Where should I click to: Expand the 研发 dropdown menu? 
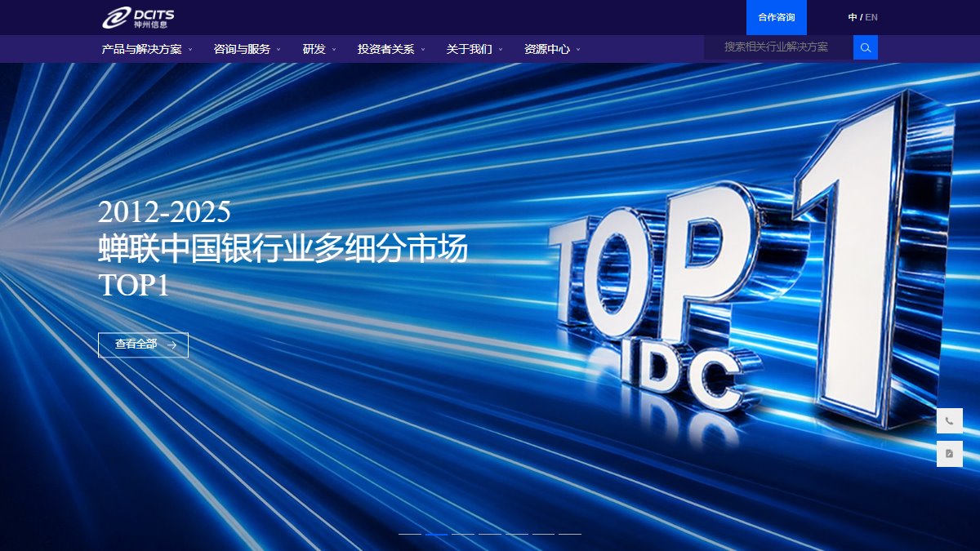[x=319, y=49]
